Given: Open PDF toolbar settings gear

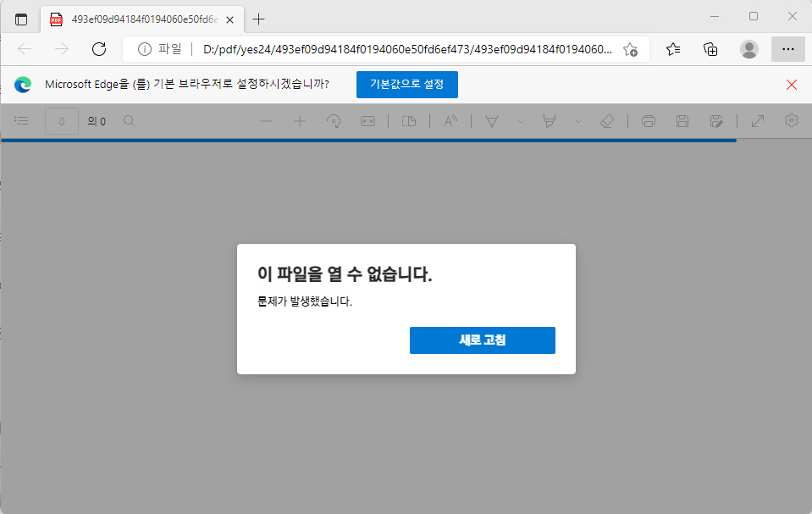Looking at the screenshot, I should pyautogui.click(x=792, y=121).
